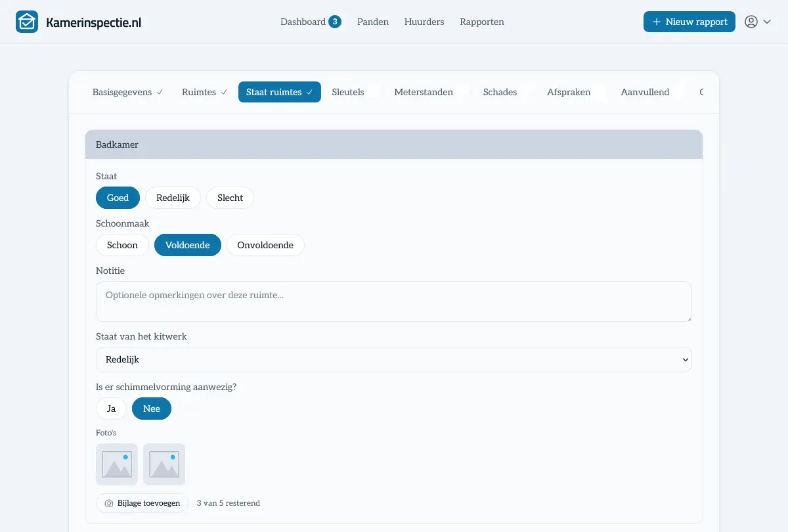The height and width of the screenshot is (532, 788).
Task: Select Schoon for Schoonmaak
Action: (122, 245)
